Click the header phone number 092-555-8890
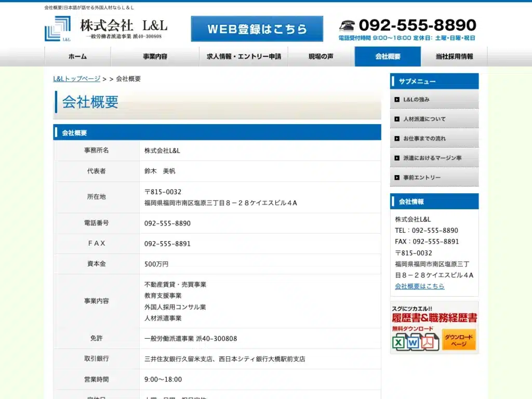 418,25
